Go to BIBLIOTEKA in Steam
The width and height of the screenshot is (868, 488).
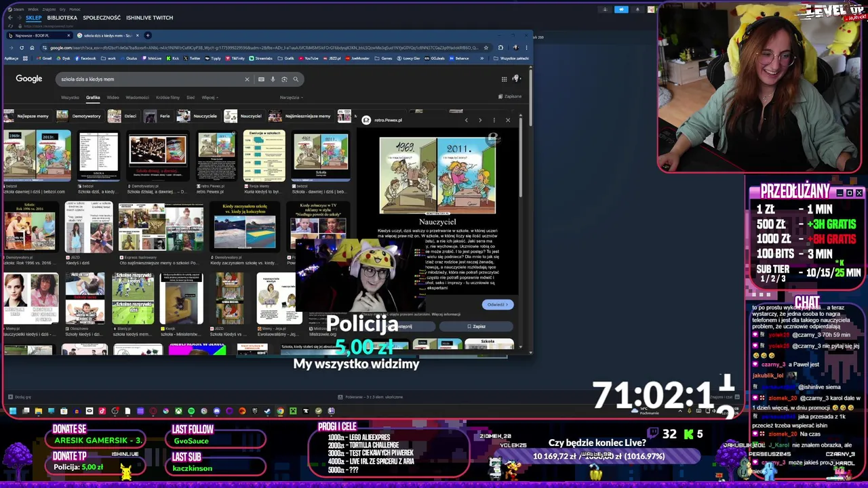(62, 18)
